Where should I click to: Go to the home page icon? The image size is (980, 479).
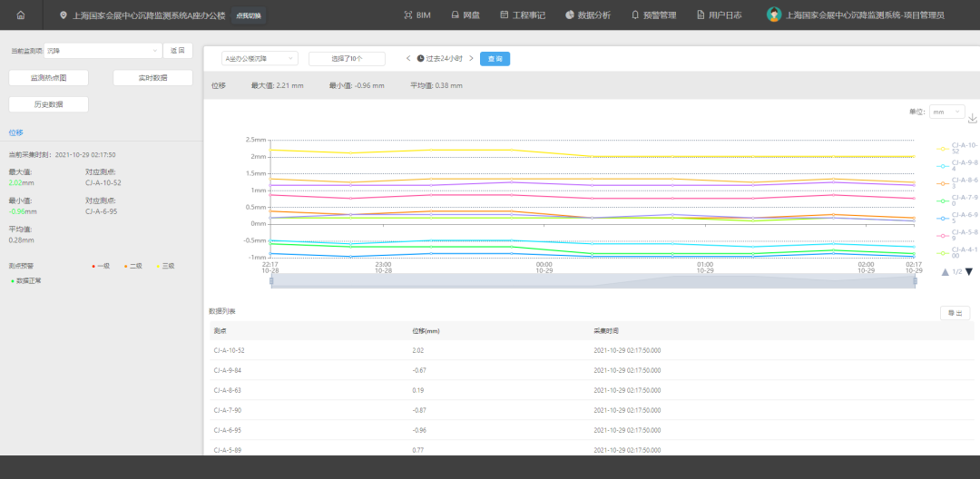(x=21, y=15)
